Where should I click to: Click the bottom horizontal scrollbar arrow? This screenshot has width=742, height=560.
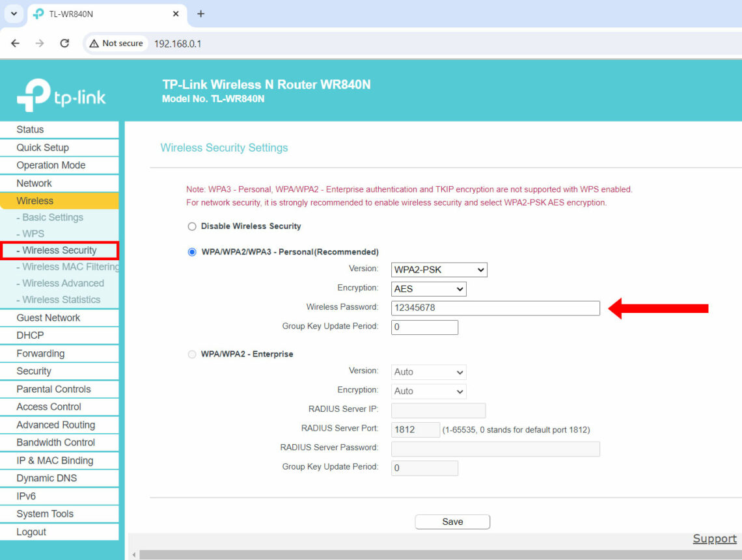pos(133,554)
